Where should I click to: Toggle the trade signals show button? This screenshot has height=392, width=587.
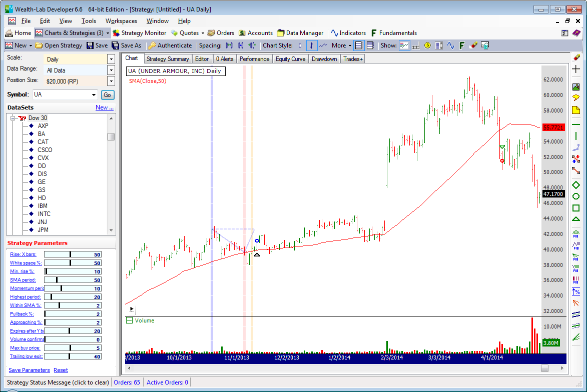[404, 45]
